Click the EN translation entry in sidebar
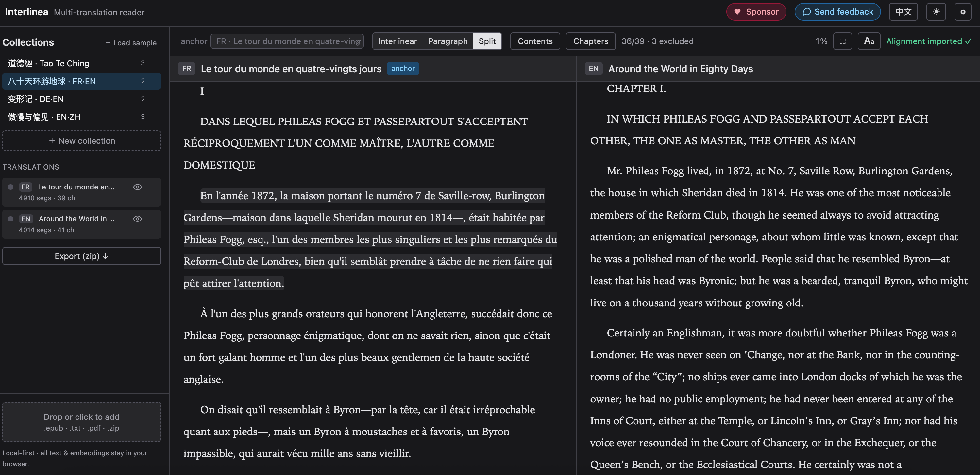Screen dimensions: 980x475 click(81, 224)
